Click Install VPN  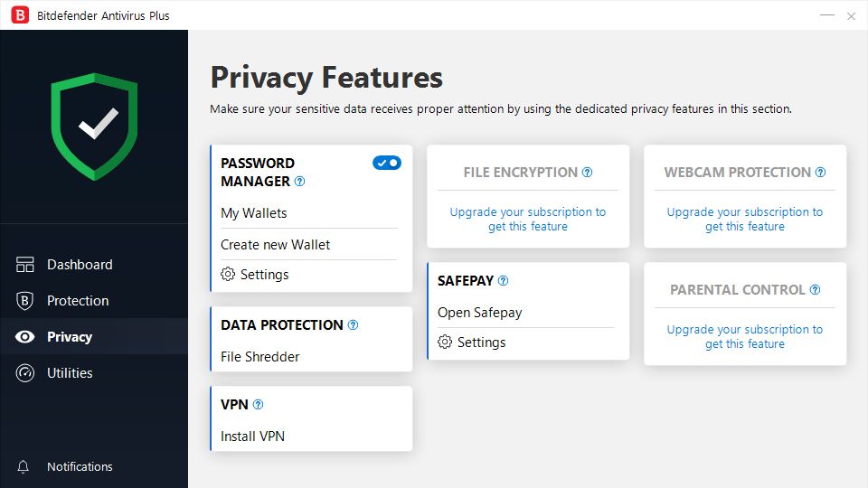point(253,436)
